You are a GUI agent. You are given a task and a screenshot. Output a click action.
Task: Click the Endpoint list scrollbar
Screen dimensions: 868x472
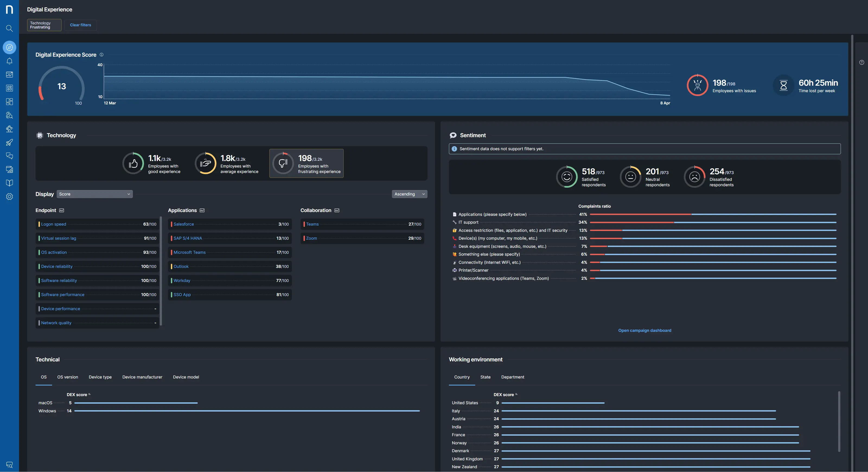[161, 271]
